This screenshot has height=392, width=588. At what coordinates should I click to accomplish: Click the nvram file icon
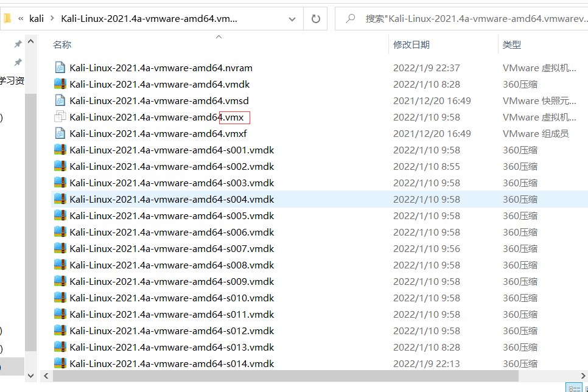coord(60,68)
